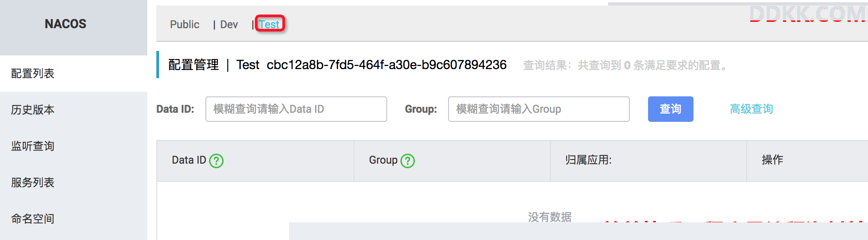Viewport: 868px width, 240px height.
Task: Click the 归属应用 column header
Action: (x=589, y=160)
